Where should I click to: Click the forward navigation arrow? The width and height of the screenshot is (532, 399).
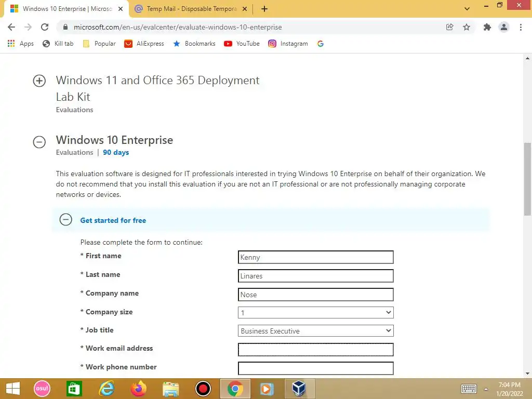(x=28, y=27)
